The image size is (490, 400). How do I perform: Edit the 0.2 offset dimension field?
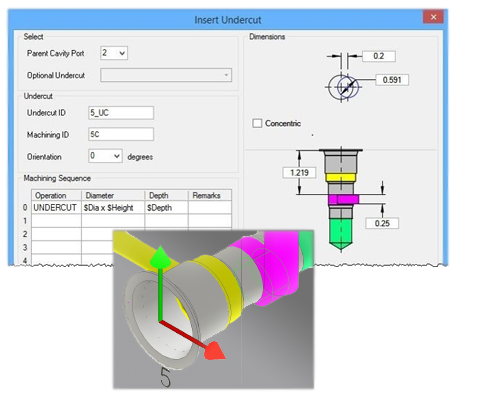(379, 56)
